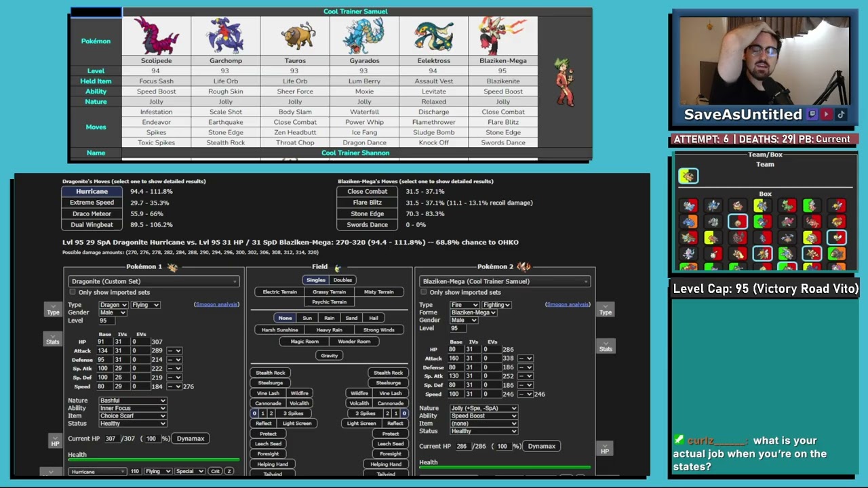
Task: Toggle Grassy Terrain in the Field panel
Action: 329,292
